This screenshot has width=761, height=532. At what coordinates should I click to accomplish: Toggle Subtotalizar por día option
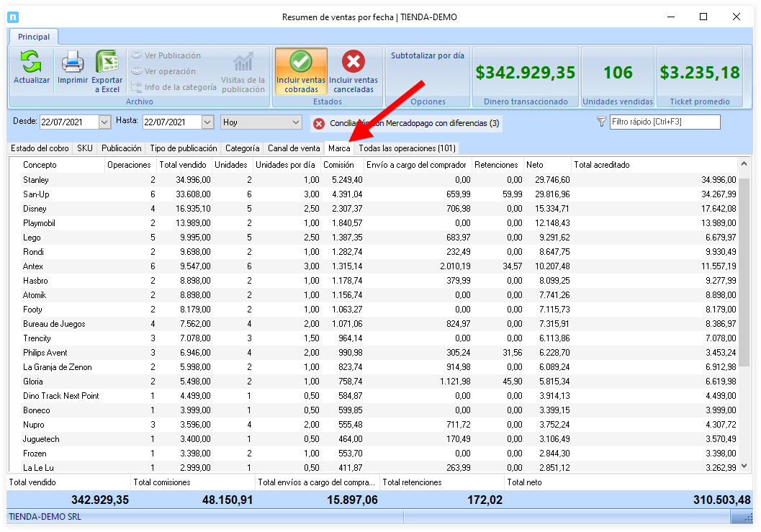(428, 55)
